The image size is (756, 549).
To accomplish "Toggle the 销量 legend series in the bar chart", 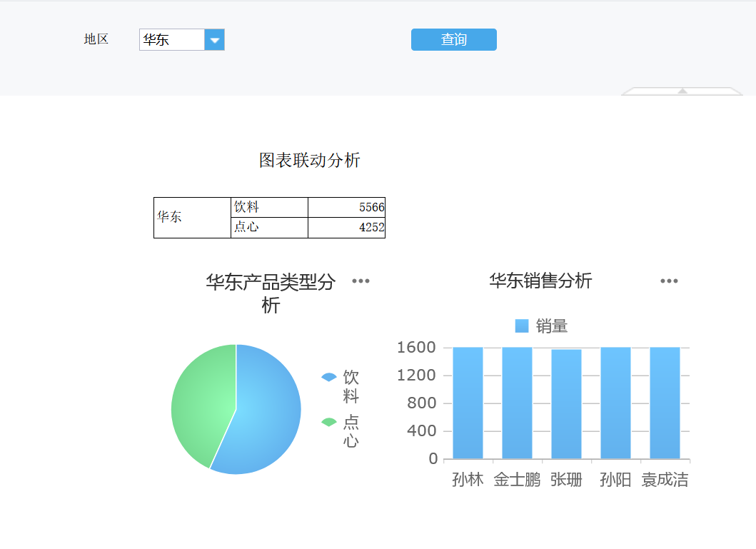I will 541,326.
